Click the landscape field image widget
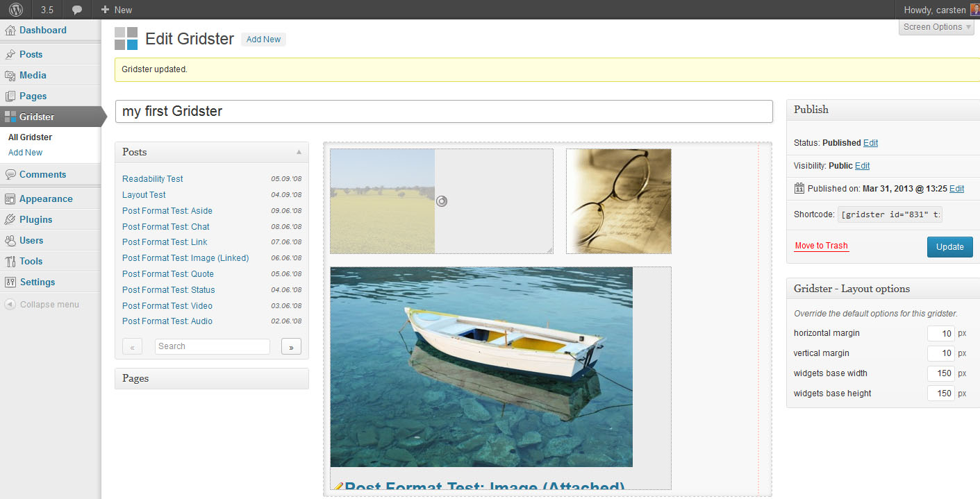980x499 pixels. (x=383, y=201)
